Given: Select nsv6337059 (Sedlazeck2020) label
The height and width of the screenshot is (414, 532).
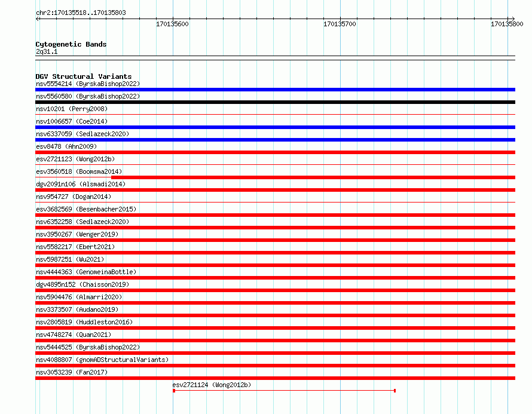Looking at the screenshot, I should (x=82, y=134).
